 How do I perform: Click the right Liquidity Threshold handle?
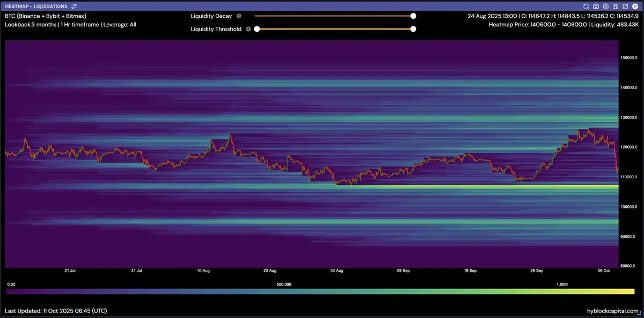pos(413,29)
